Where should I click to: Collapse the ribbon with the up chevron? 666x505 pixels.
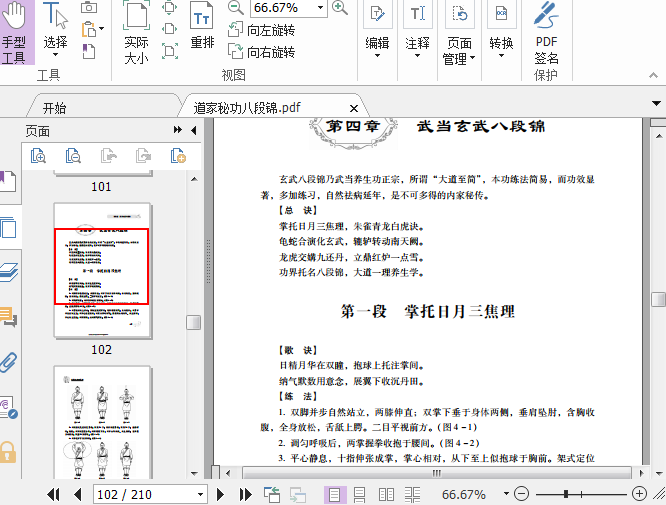pyautogui.click(x=653, y=75)
